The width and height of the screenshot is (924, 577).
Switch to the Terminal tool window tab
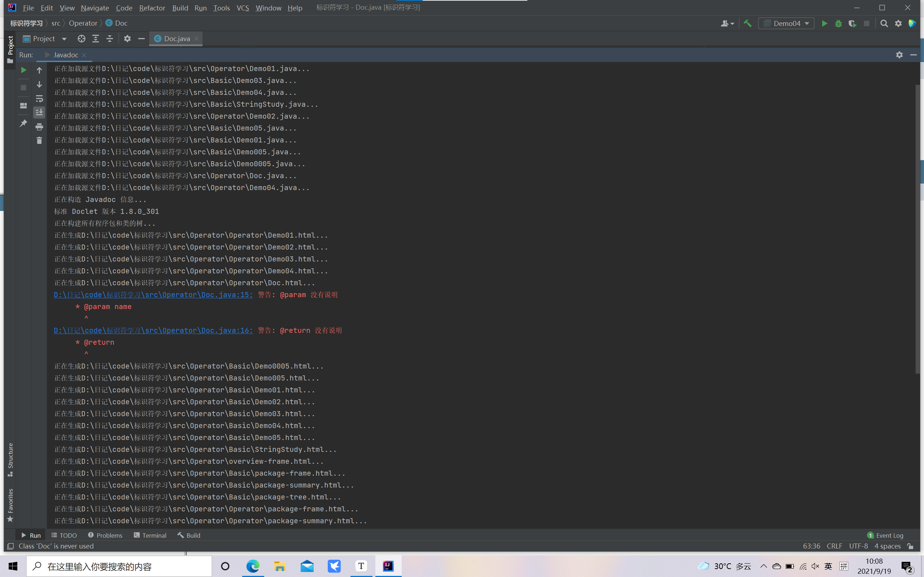(150, 536)
